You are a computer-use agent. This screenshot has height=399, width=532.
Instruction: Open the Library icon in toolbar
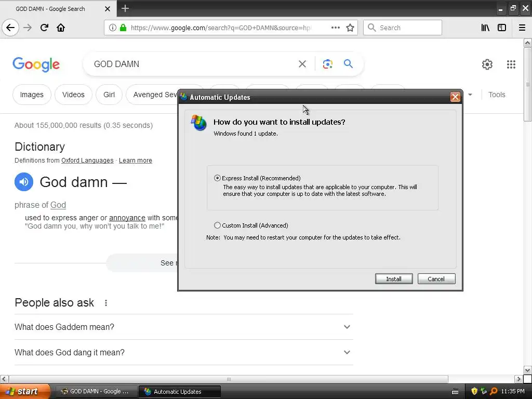[485, 28]
